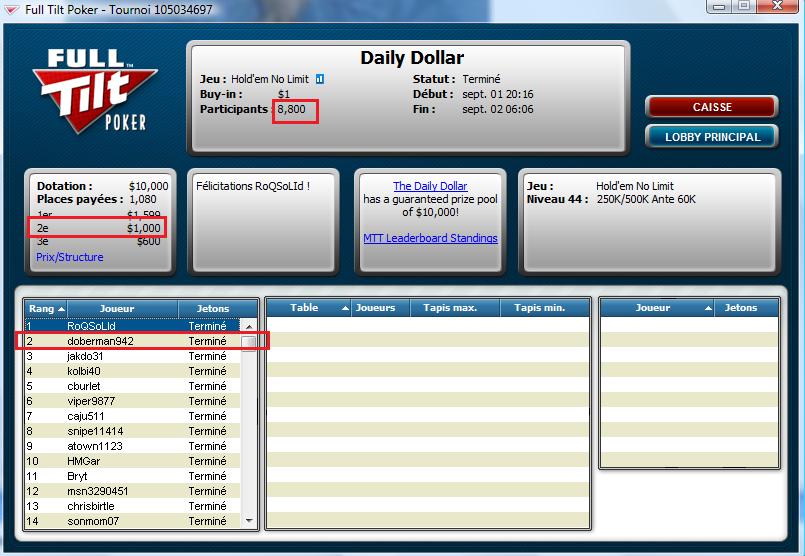Screen dimensions: 805x556
Task: Click the Félicitations RoQSoLId message
Action: tap(253, 186)
